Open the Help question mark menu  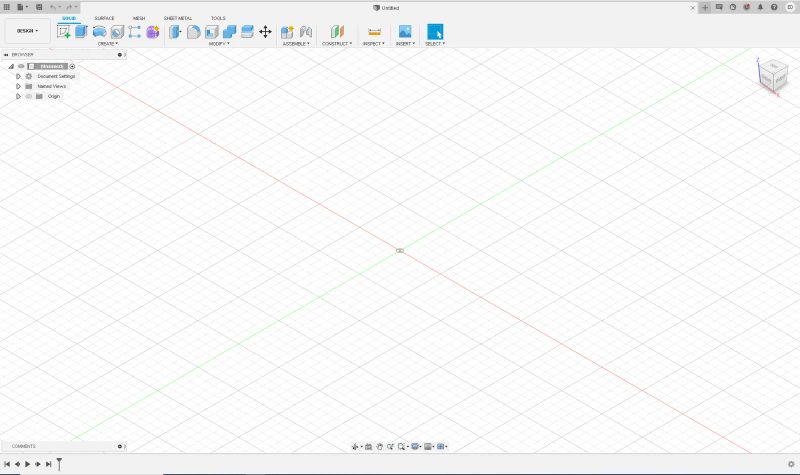774,7
